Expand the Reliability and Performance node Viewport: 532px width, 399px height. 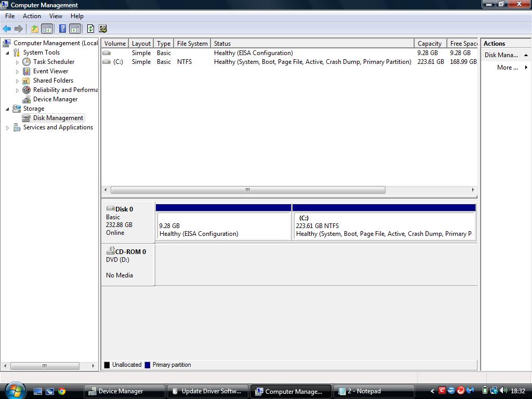click(17, 90)
